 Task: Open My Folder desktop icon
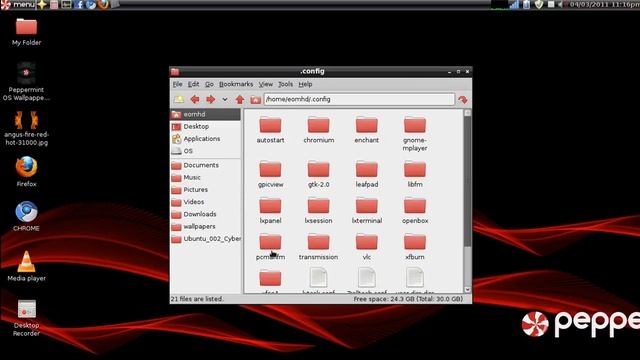[x=27, y=31]
